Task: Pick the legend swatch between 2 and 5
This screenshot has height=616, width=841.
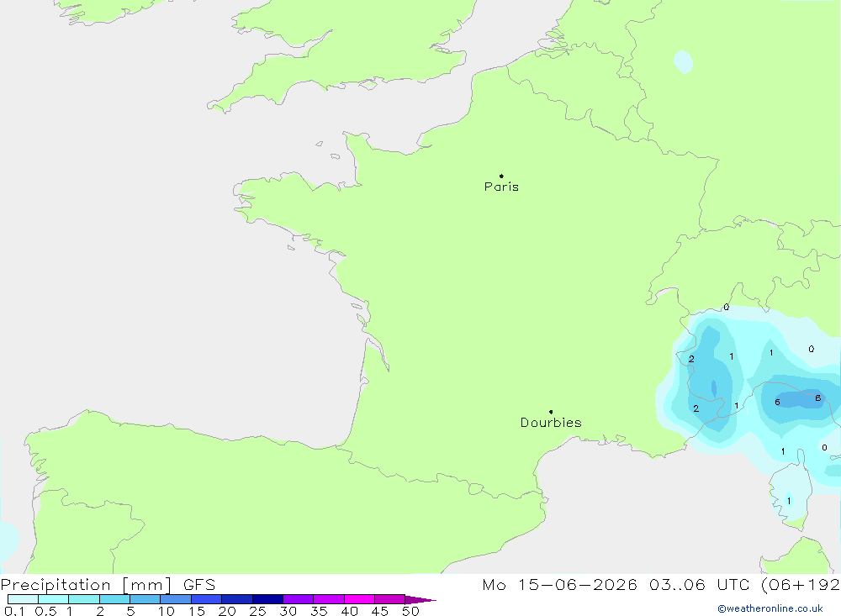Action: (x=114, y=599)
